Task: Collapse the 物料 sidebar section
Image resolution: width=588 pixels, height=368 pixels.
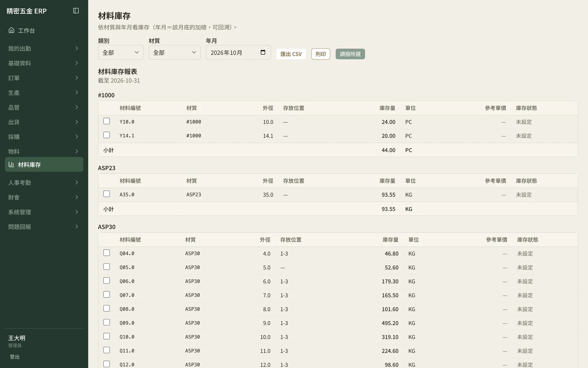Action: tap(44, 151)
